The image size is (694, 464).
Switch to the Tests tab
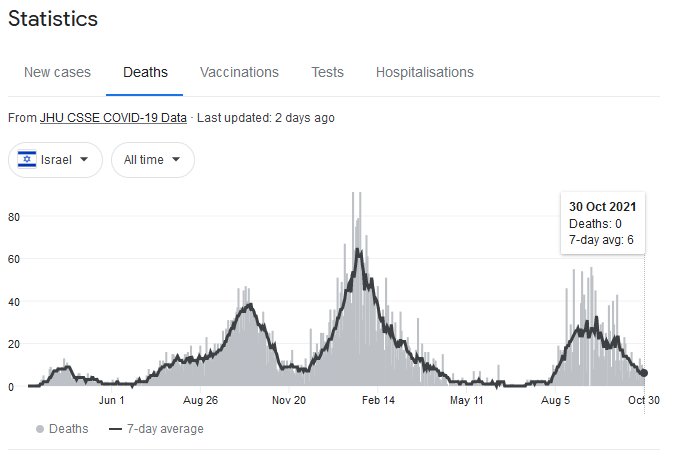click(327, 72)
